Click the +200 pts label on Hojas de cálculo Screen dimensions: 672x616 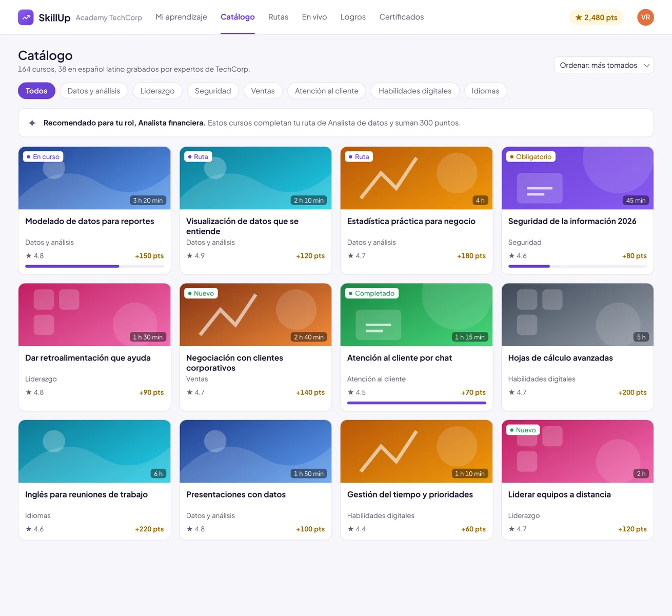click(x=633, y=392)
